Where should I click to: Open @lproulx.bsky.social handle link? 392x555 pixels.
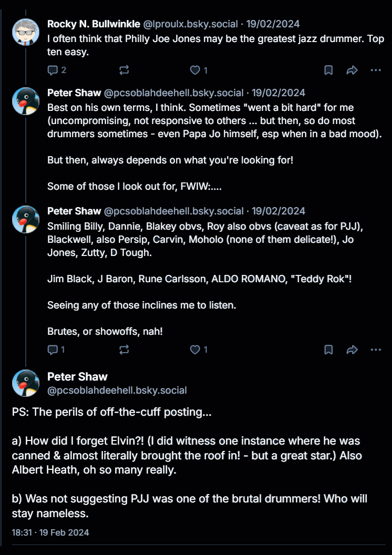click(191, 24)
